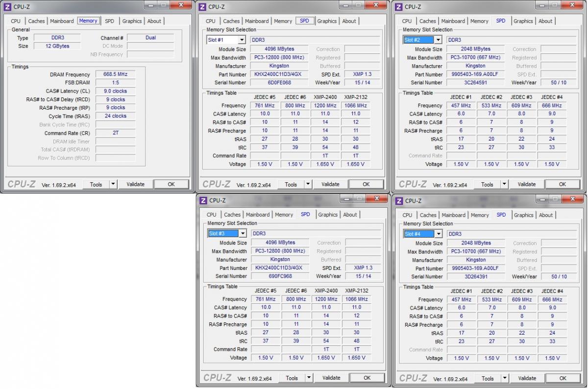
Task: Switch to SPD tab in the Memory window
Action: (x=109, y=21)
